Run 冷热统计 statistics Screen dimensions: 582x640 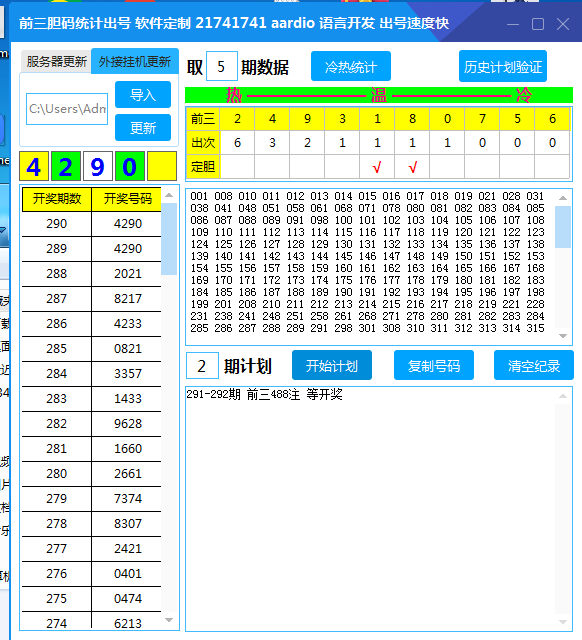[351, 67]
